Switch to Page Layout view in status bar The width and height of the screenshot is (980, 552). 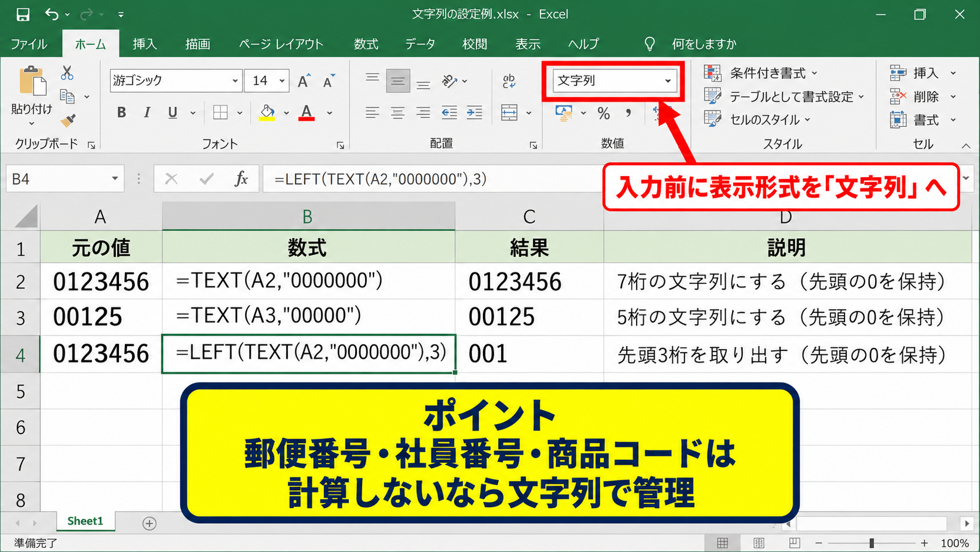758,543
